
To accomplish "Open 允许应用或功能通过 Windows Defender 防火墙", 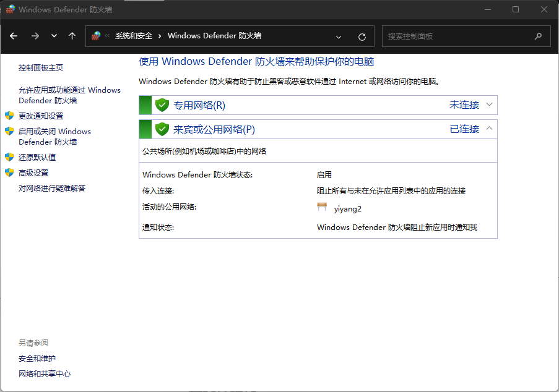I will [x=69, y=95].
